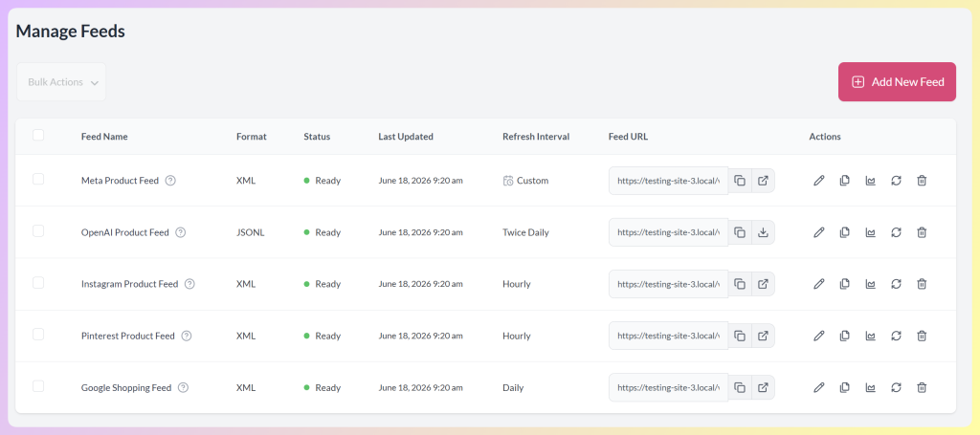This screenshot has height=435, width=980.
Task: Show help for Google Shopping Feed
Action: point(183,387)
